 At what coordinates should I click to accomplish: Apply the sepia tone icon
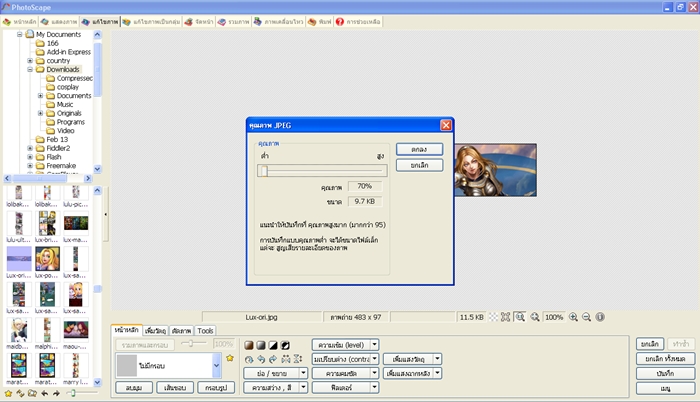click(x=249, y=345)
